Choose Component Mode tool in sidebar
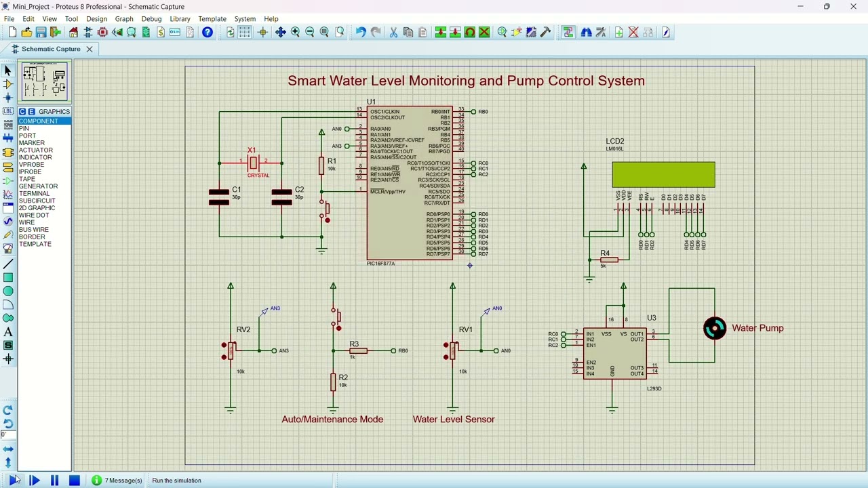 point(8,85)
